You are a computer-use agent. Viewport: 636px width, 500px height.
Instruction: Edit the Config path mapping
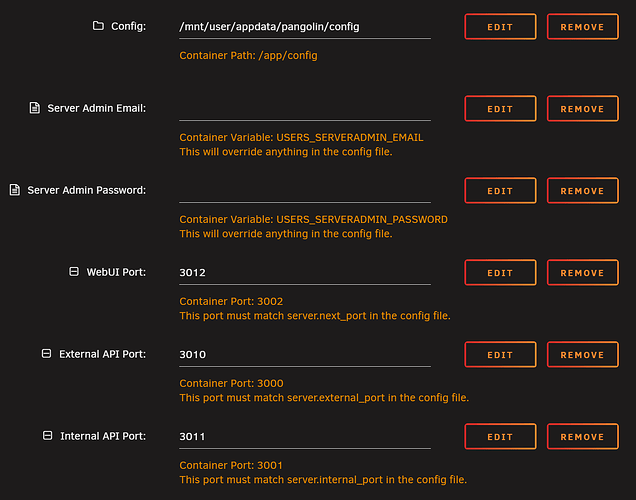pyautogui.click(x=500, y=27)
